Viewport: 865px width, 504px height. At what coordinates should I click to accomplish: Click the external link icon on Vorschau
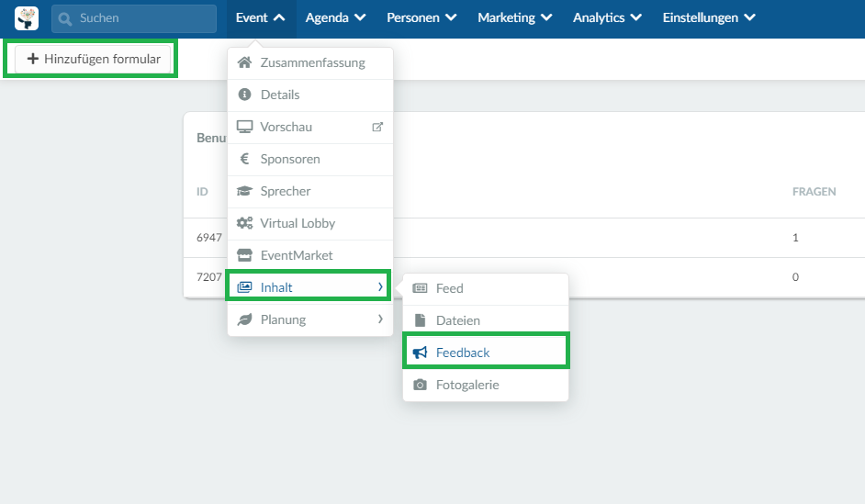[x=377, y=127]
